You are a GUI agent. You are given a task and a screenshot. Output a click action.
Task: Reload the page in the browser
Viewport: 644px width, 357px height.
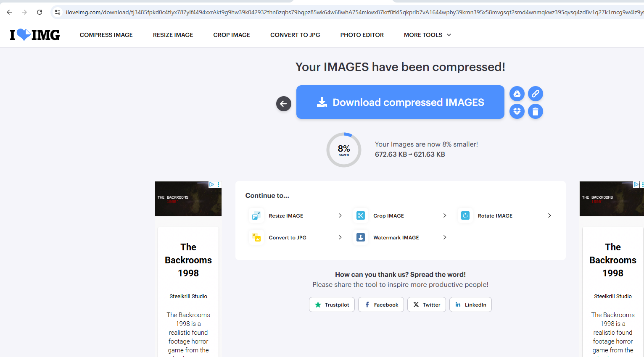point(39,12)
